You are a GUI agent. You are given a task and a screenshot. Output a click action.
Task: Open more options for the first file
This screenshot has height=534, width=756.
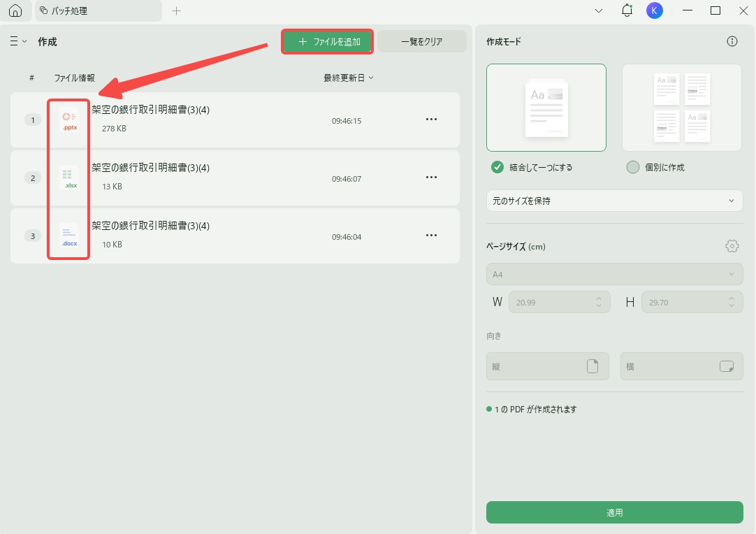(x=431, y=119)
